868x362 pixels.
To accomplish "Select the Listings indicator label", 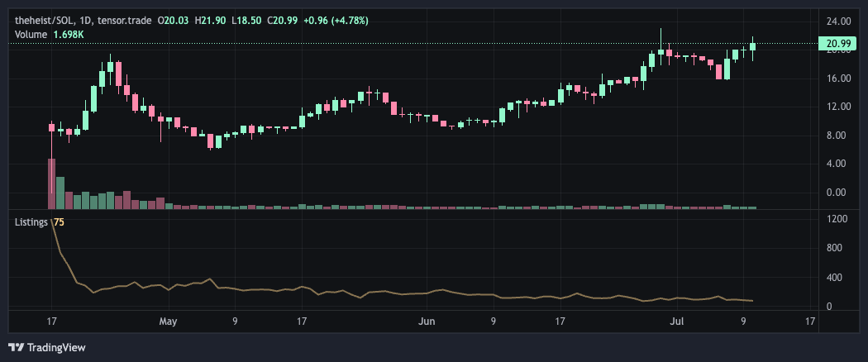I will pos(32,222).
